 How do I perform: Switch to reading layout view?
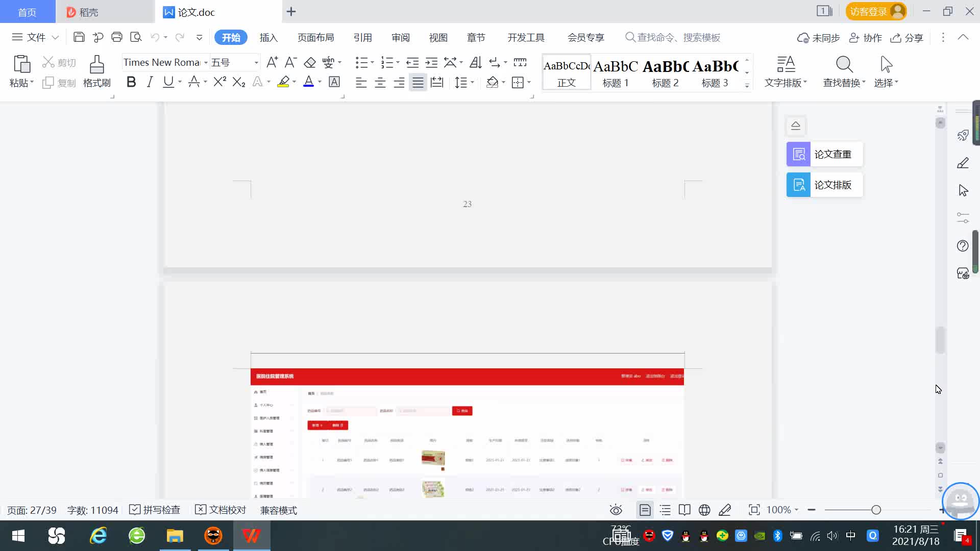[684, 510]
